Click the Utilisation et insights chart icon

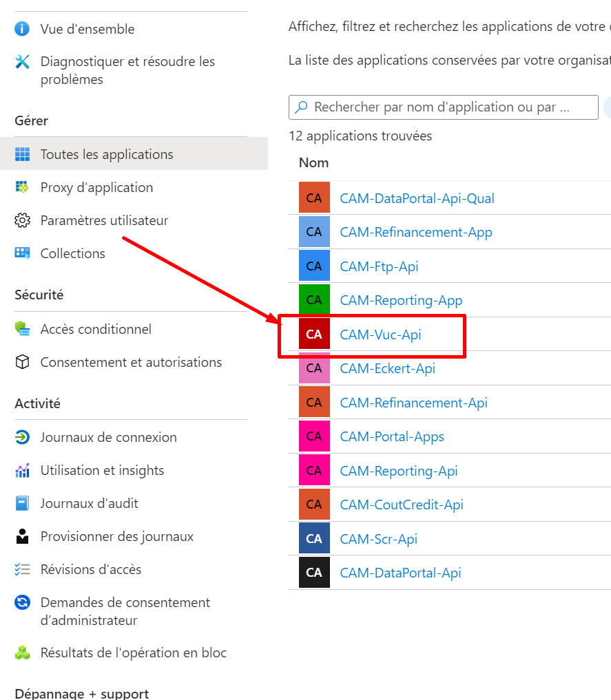[x=22, y=470]
